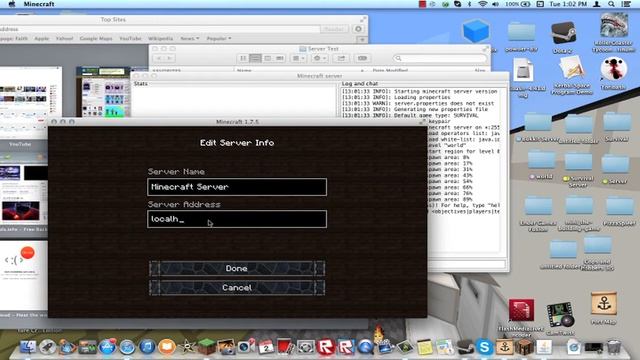Click the Cancel button in Minecraft
Viewport: 640px width, 360px height.
(x=237, y=287)
